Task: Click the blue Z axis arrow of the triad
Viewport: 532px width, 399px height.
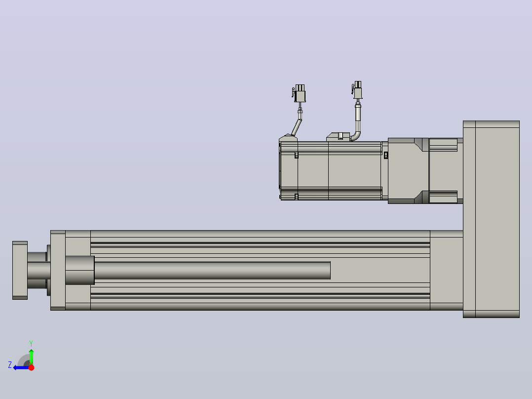Action: click(20, 367)
